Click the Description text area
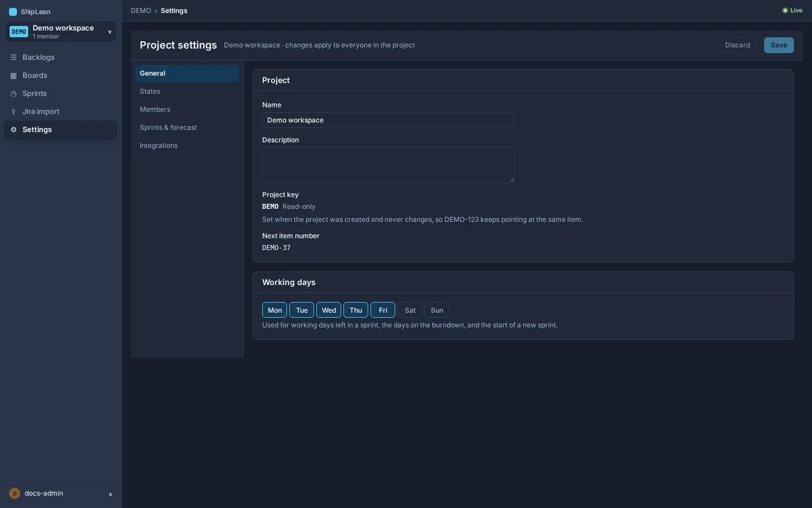The height and width of the screenshot is (508, 812). tap(389, 165)
